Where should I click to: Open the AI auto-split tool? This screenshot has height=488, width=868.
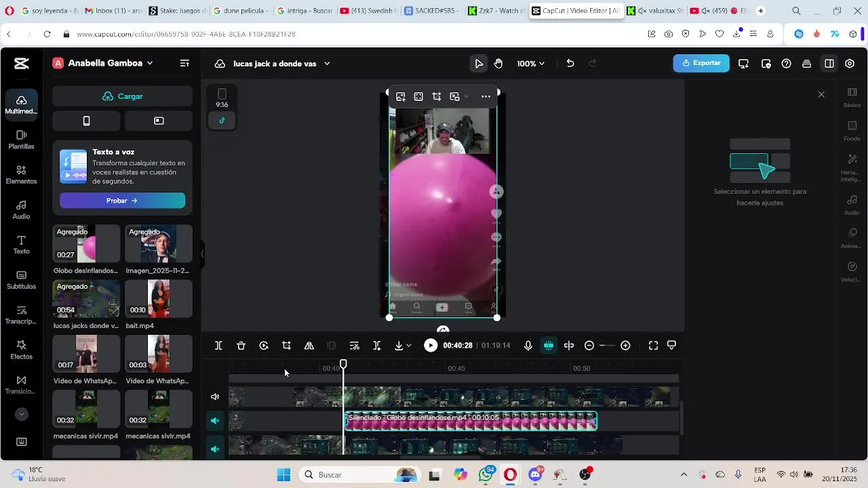(x=377, y=346)
